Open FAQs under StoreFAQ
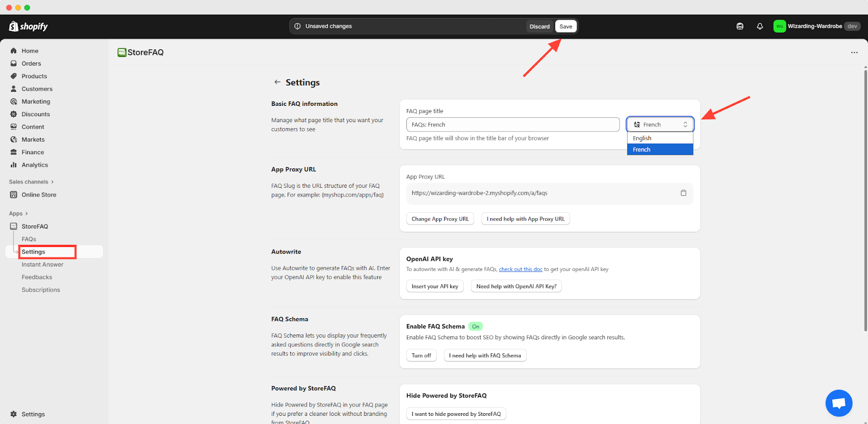This screenshot has height=424, width=868. point(29,239)
